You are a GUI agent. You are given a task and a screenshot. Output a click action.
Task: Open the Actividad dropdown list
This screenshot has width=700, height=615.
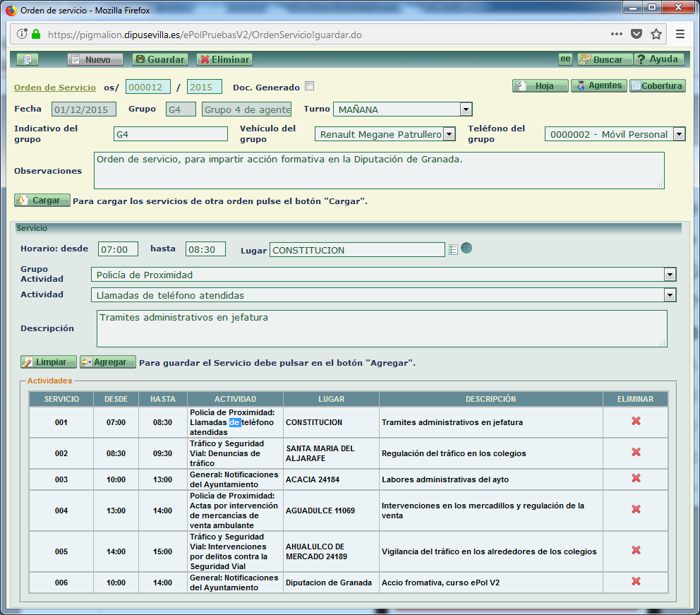point(669,295)
